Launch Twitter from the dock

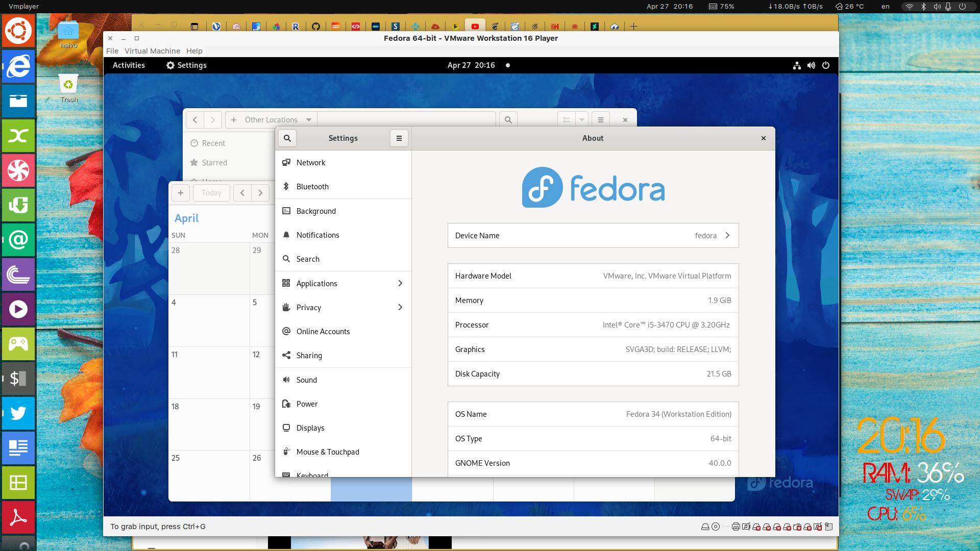(x=18, y=413)
